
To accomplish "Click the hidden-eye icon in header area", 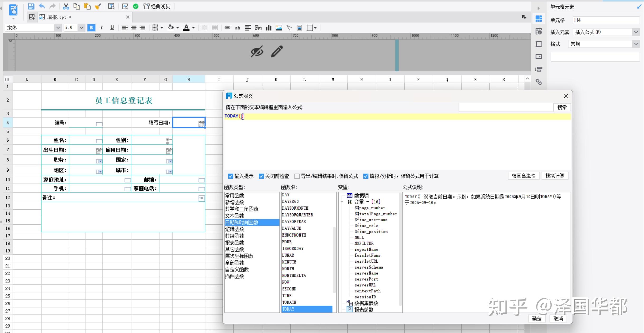I will (257, 51).
